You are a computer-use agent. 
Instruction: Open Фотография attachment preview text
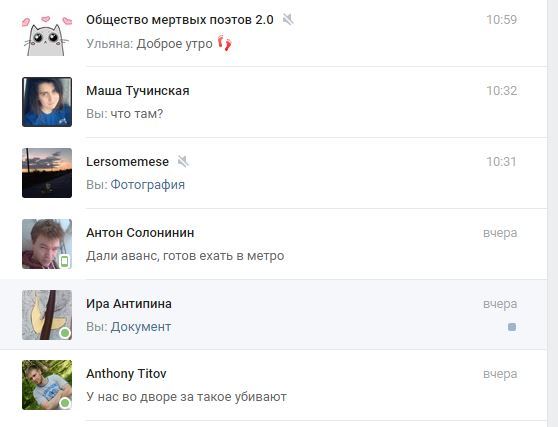147,185
